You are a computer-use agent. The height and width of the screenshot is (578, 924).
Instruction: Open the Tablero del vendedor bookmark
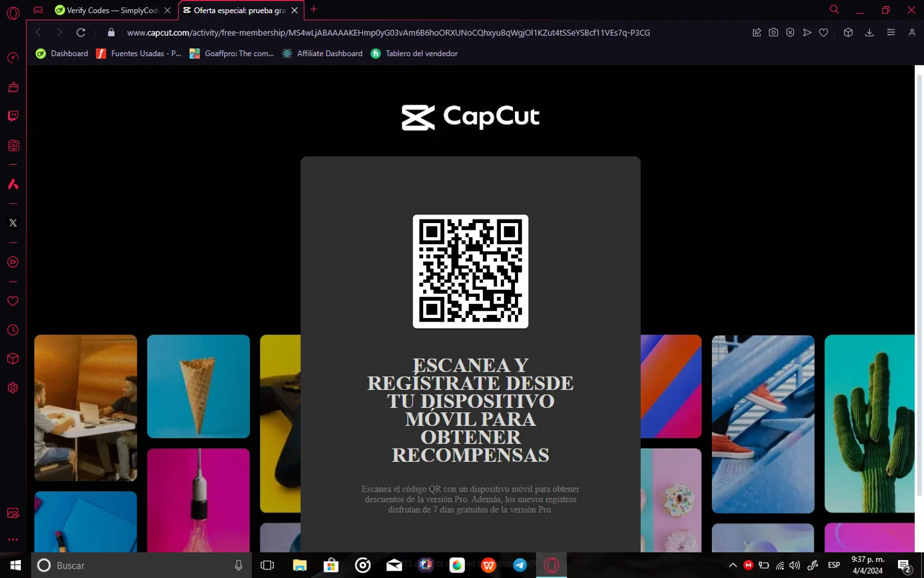[414, 54]
